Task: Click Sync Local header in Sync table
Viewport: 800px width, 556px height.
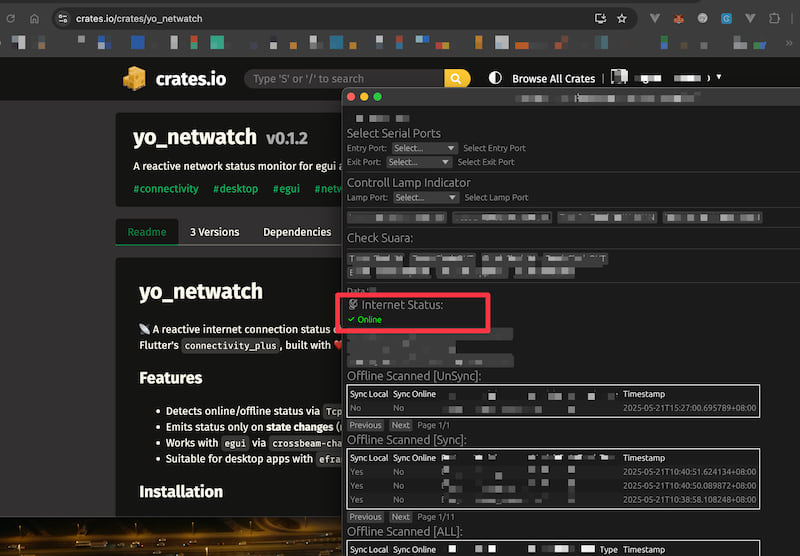Action: tap(369, 458)
